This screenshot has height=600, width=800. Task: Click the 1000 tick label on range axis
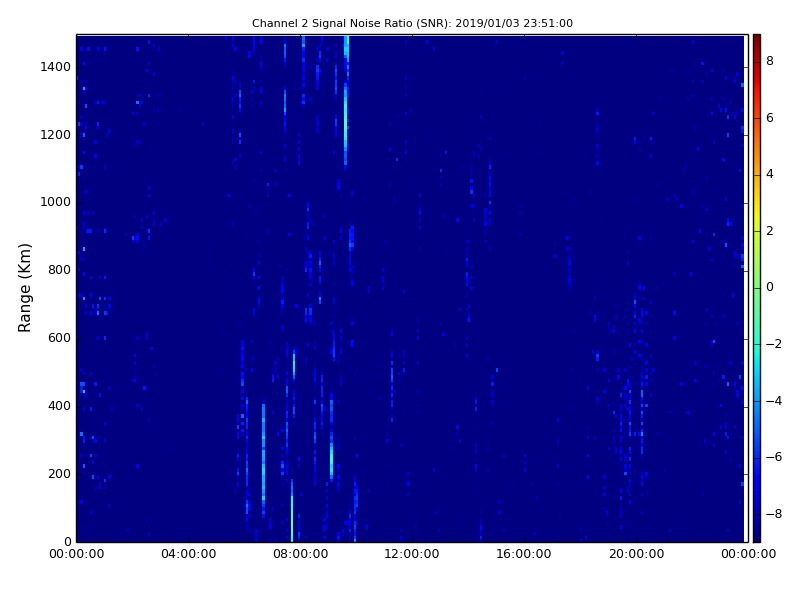[x=55, y=202]
